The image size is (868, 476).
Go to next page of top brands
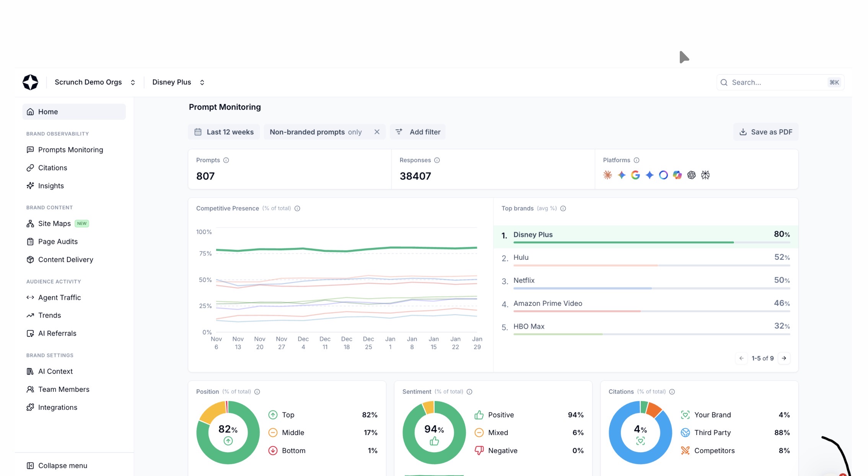point(784,358)
